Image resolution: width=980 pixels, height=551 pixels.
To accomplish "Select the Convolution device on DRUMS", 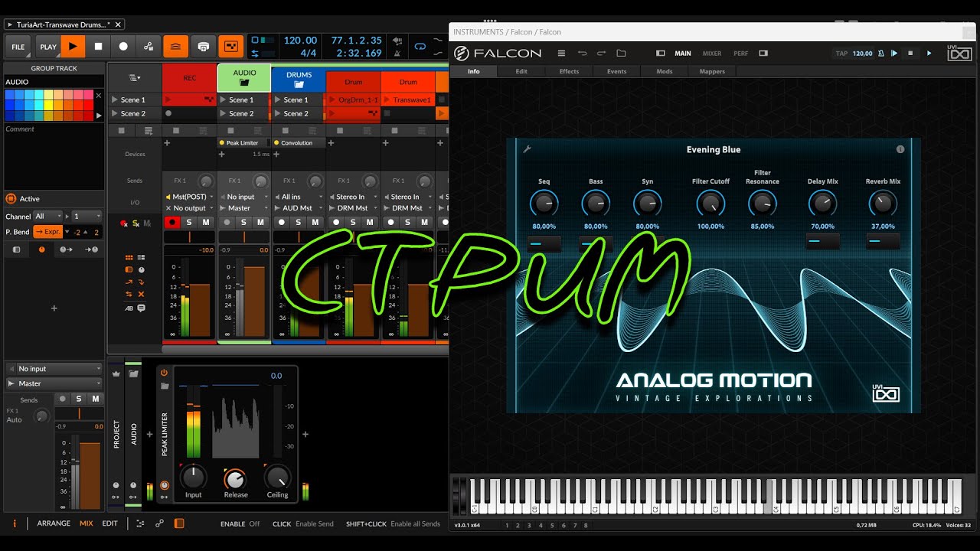I will 299,143.
